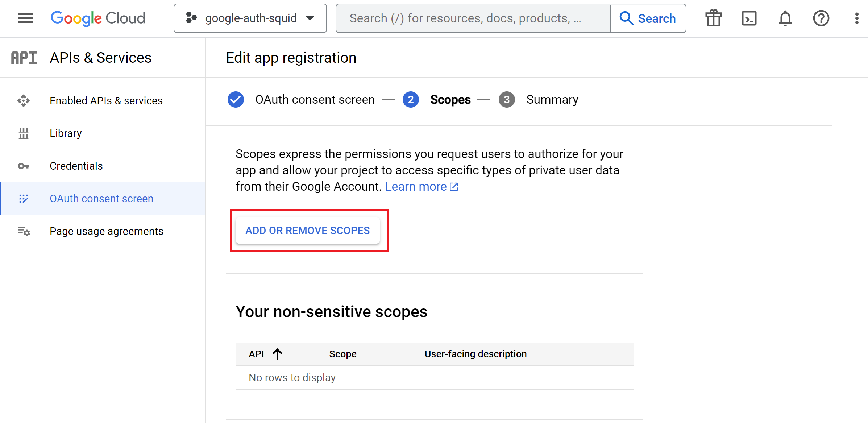Click the API icon beside APIs & Services
This screenshot has height=423, width=868.
click(x=24, y=58)
